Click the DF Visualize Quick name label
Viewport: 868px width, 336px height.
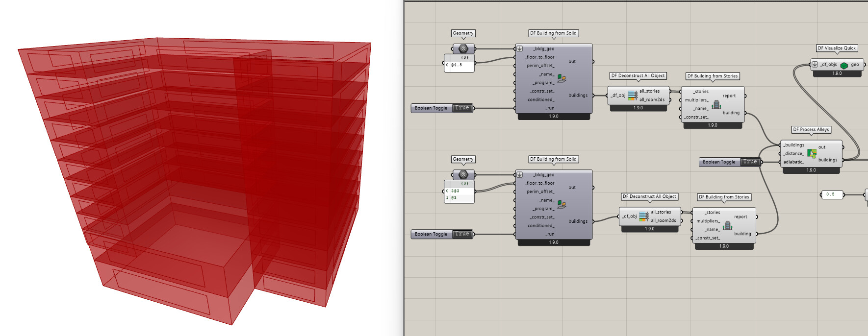click(x=836, y=48)
